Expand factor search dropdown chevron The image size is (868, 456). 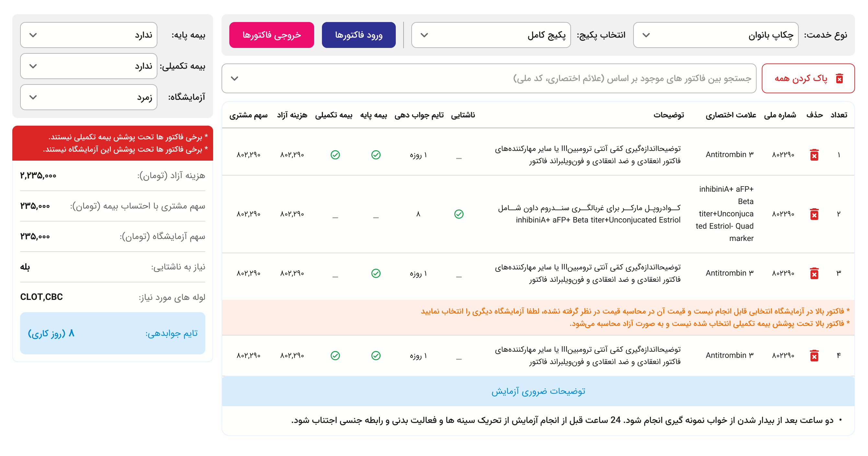(234, 78)
